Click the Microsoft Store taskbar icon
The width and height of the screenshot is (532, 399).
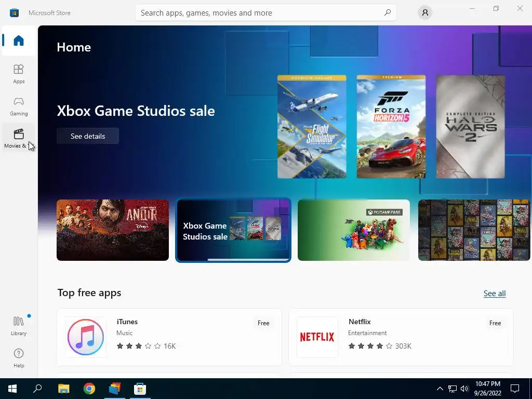click(140, 389)
